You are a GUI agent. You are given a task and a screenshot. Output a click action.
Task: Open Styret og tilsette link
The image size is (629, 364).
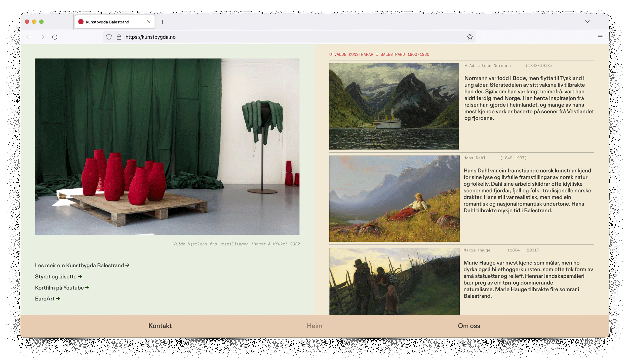pyautogui.click(x=58, y=276)
